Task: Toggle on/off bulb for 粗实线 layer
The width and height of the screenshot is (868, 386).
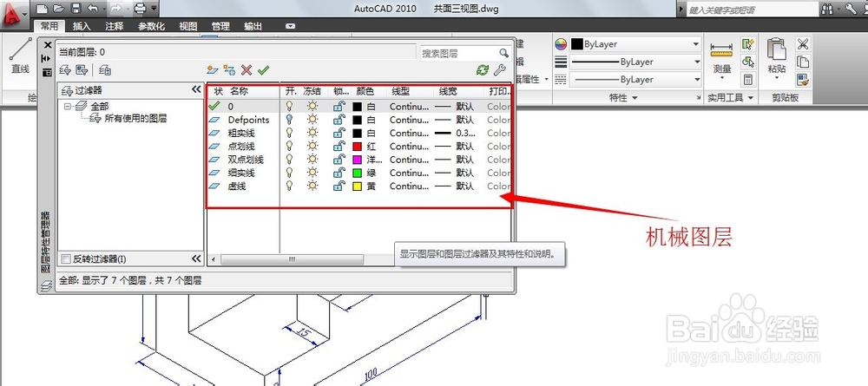Action: click(289, 133)
